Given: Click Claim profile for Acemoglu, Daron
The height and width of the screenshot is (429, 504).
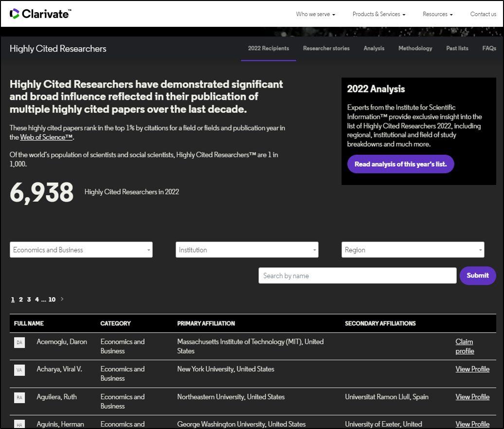Looking at the screenshot, I should click(465, 346).
